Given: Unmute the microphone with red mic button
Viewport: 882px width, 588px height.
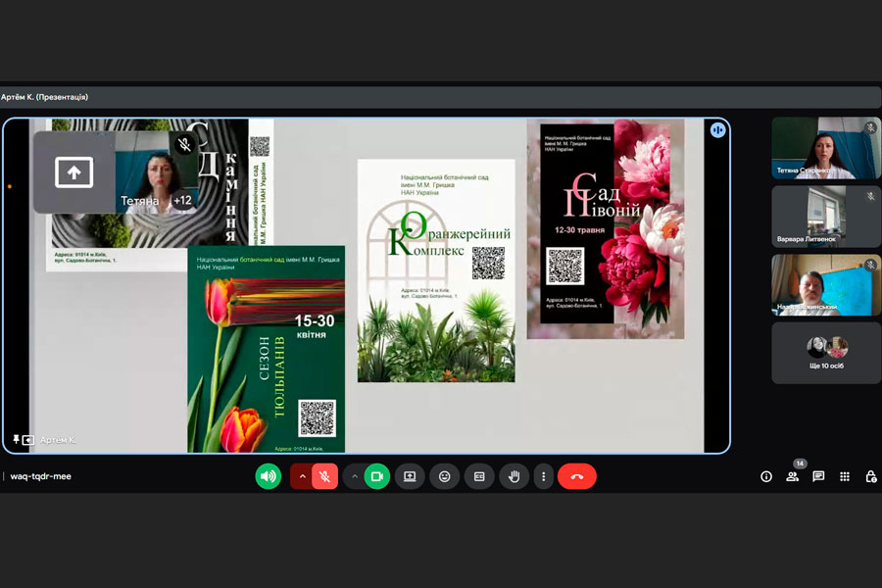Looking at the screenshot, I should pyautogui.click(x=324, y=476).
